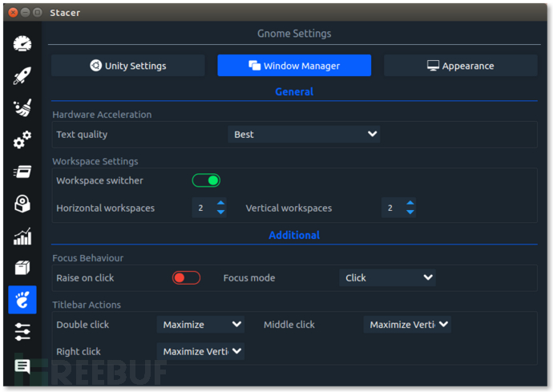
Task: Open the Dashboard speedometer icon in sidebar
Action: [x=22, y=44]
